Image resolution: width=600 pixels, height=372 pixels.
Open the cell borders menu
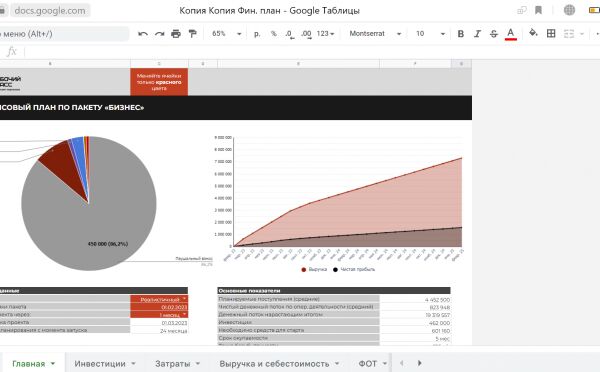click(551, 34)
